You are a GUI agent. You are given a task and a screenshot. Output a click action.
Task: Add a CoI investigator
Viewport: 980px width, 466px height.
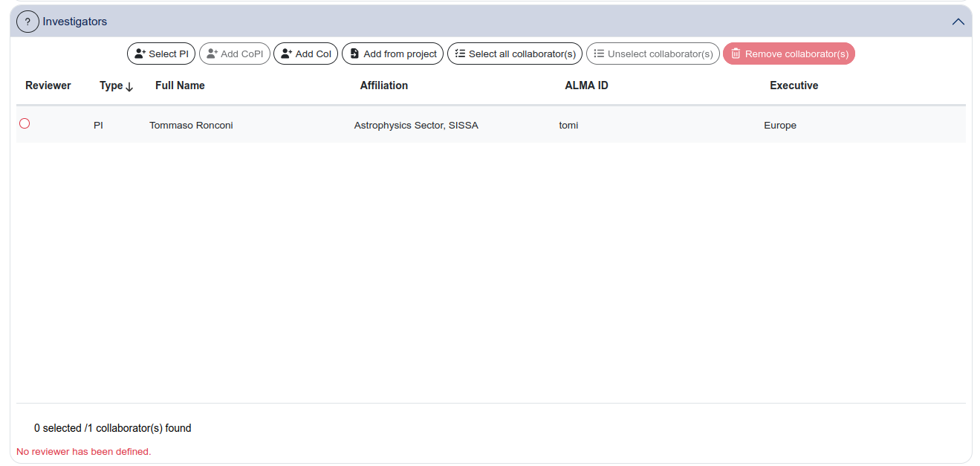(306, 54)
